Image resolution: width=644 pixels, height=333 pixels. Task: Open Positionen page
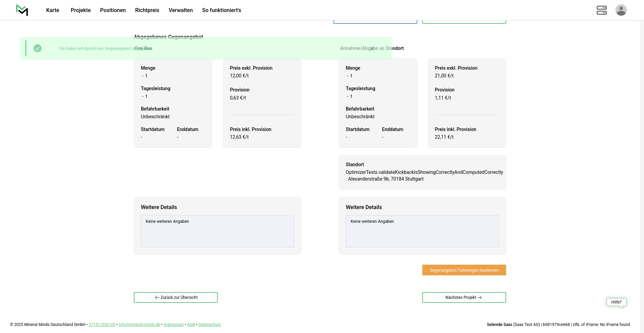click(113, 10)
